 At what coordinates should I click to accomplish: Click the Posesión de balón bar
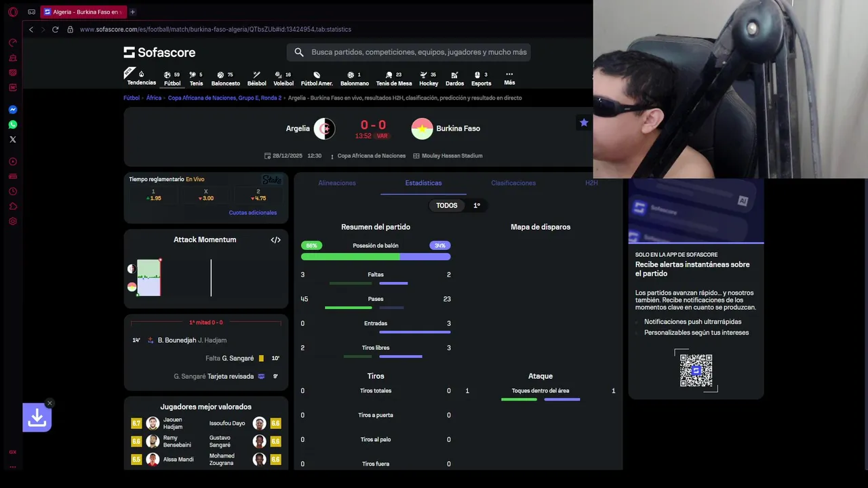pos(376,257)
